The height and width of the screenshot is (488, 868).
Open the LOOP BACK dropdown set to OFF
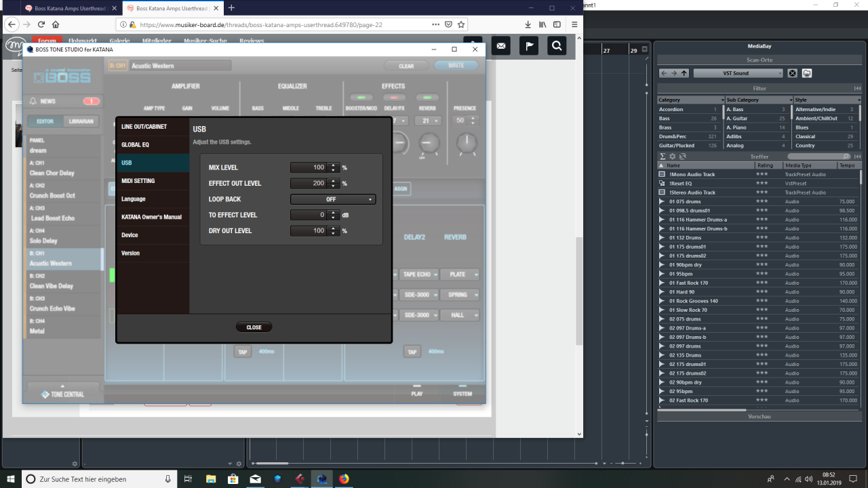(333, 199)
